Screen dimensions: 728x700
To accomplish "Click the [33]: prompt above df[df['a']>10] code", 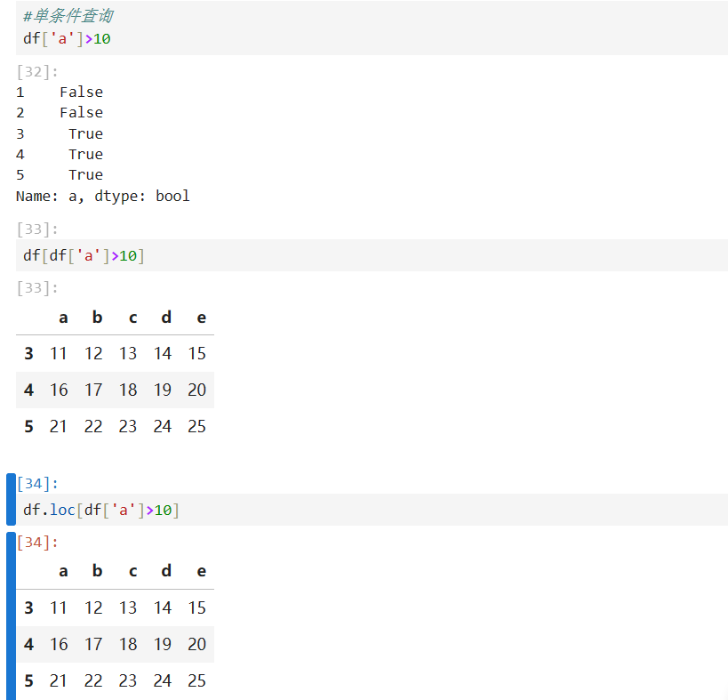I will click(x=37, y=229).
